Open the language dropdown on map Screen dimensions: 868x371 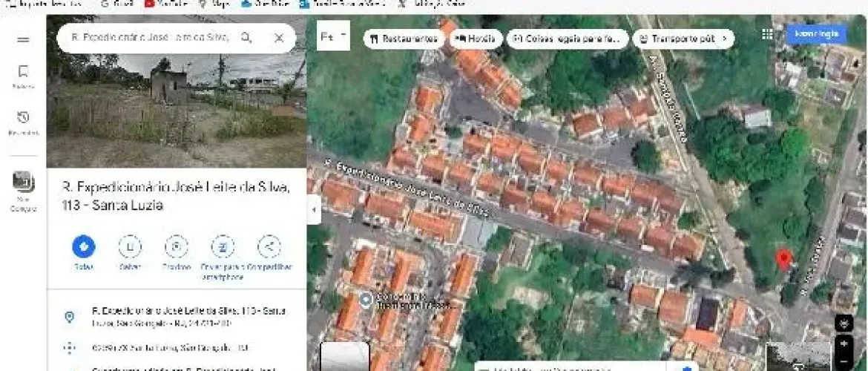pos(333,36)
